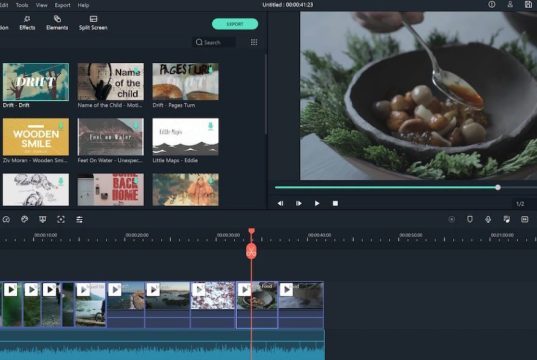Click the marker shield icon
The height and width of the screenshot is (360, 537).
pos(470,220)
